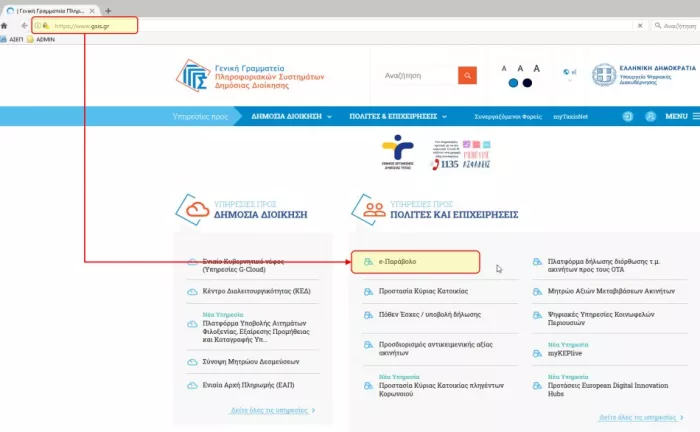The image size is (700, 432).
Task: Open Συνεργαζόμενοι Φορείς menu item
Action: (508, 116)
